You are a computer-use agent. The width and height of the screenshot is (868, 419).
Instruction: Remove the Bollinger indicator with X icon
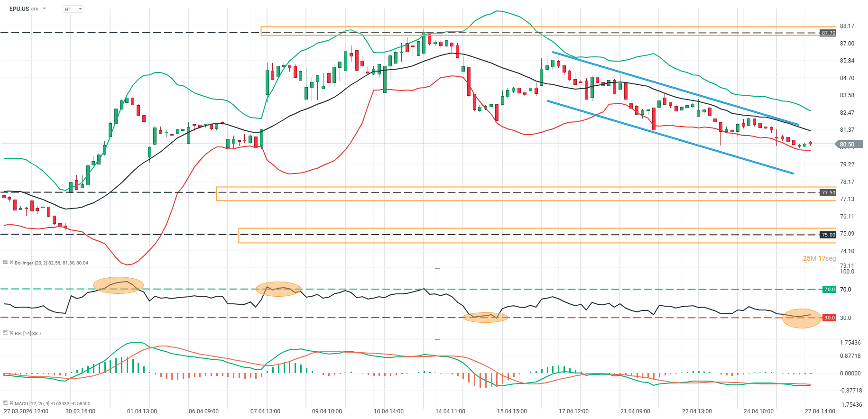click(11, 262)
